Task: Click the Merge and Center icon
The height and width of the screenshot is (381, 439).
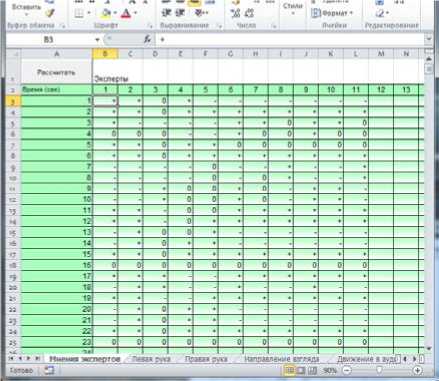Action: 200,13
